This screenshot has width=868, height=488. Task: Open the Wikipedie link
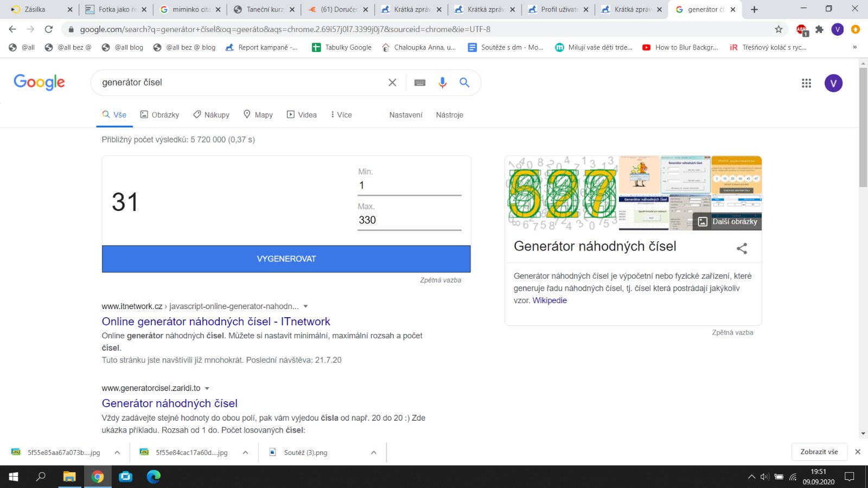coord(550,300)
